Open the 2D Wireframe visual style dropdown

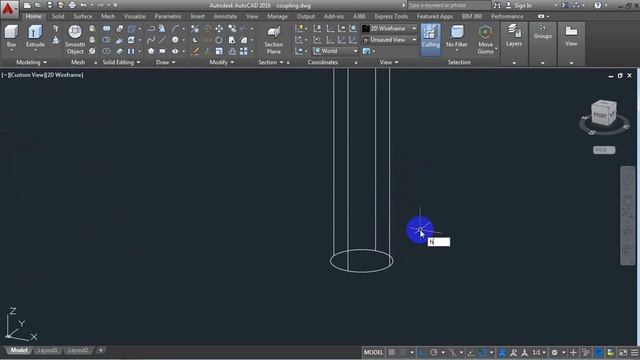click(390, 29)
